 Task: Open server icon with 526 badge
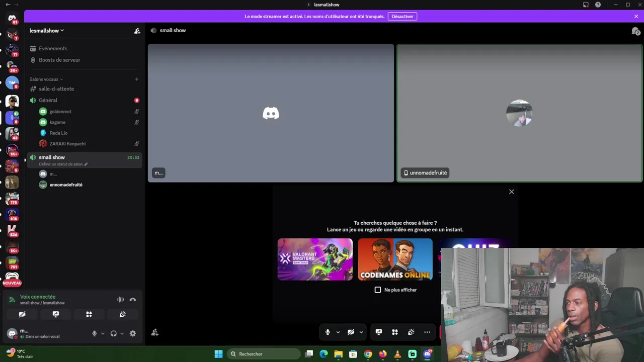12,230
